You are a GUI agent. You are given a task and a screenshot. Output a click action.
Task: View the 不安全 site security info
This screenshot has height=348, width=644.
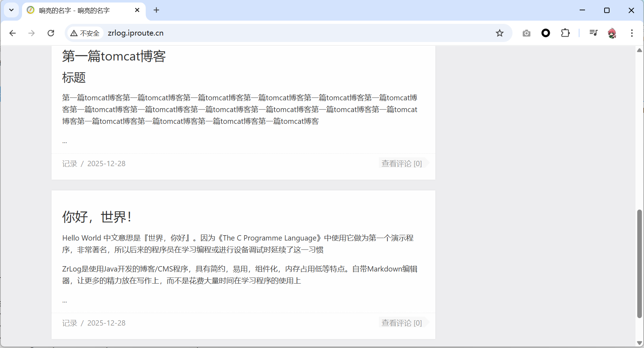[x=85, y=33]
